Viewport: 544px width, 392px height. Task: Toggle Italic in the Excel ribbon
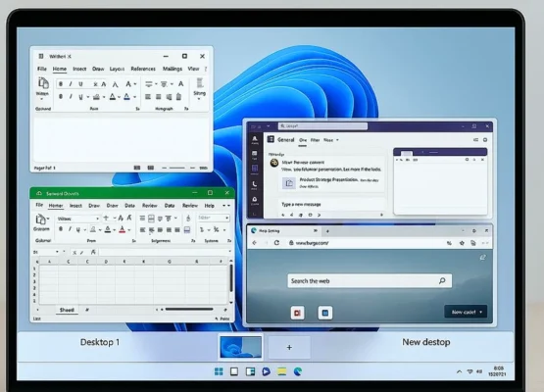point(70,229)
